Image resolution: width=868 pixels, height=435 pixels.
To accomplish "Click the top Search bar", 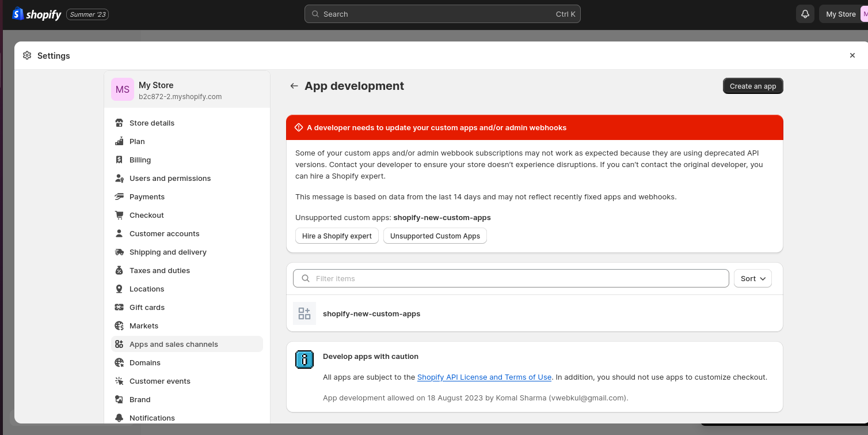I will (443, 14).
